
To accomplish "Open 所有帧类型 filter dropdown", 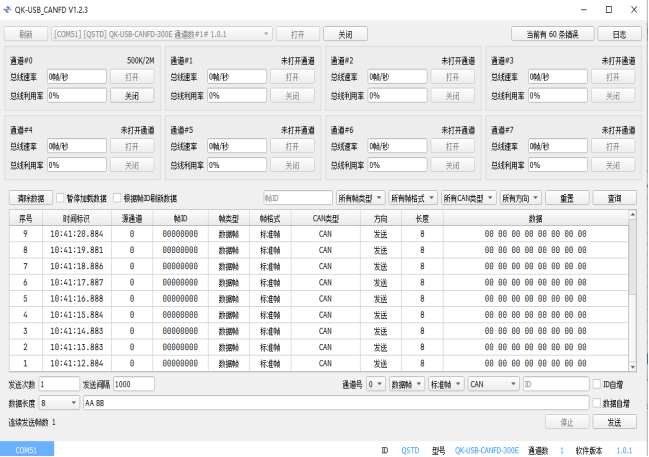I will (x=361, y=198).
